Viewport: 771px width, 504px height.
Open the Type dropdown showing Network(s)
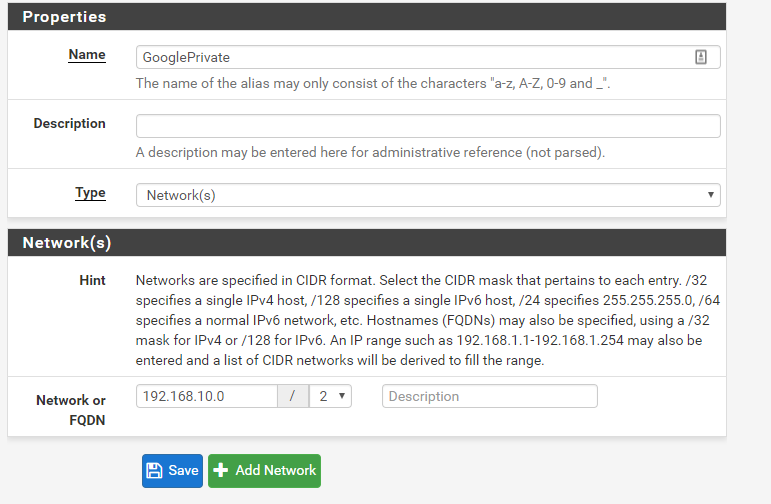tap(428, 195)
